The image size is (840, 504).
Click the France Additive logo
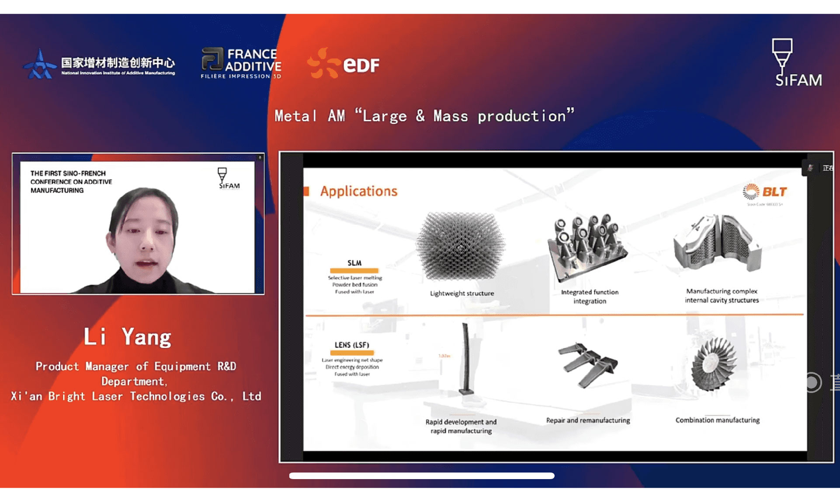[241, 63]
